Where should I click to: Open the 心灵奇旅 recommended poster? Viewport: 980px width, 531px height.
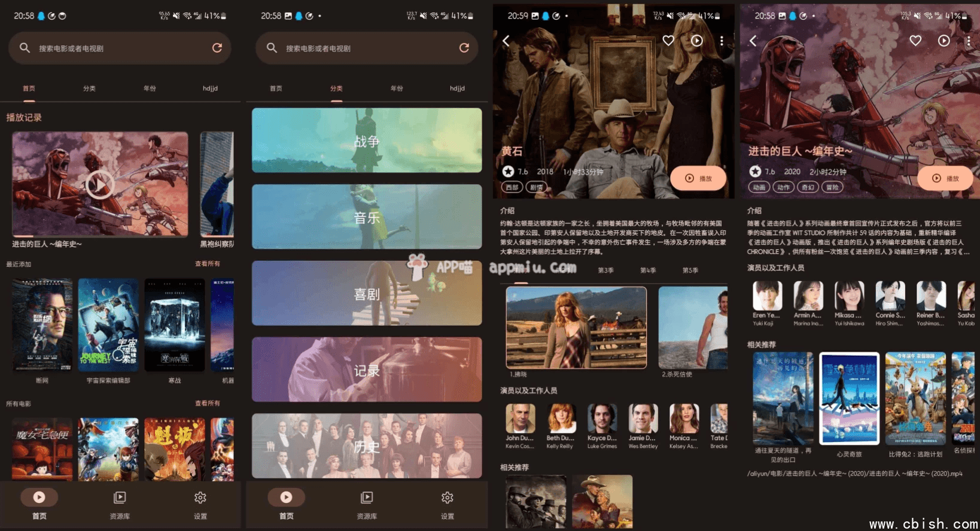pyautogui.click(x=849, y=398)
